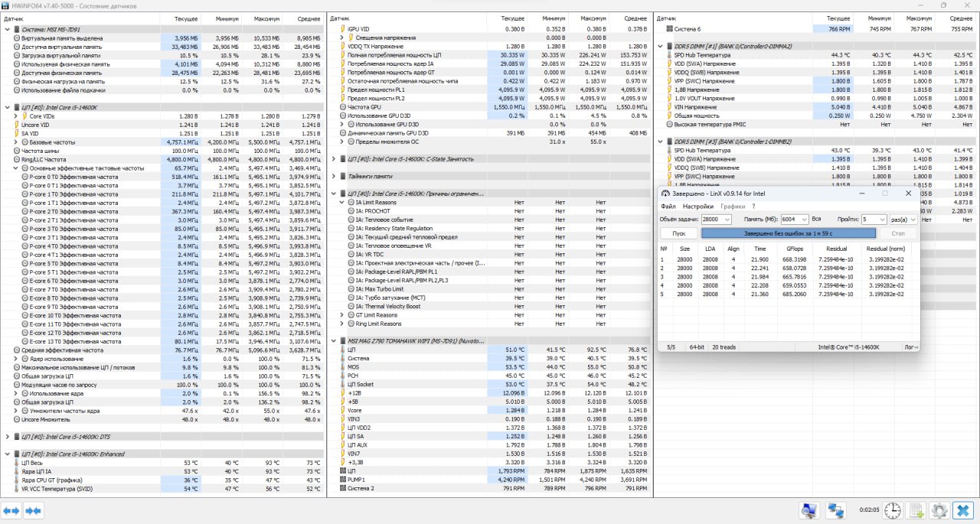The image size is (980, 524).
Task: Click the GFlops column header in LinX
Action: click(x=795, y=249)
